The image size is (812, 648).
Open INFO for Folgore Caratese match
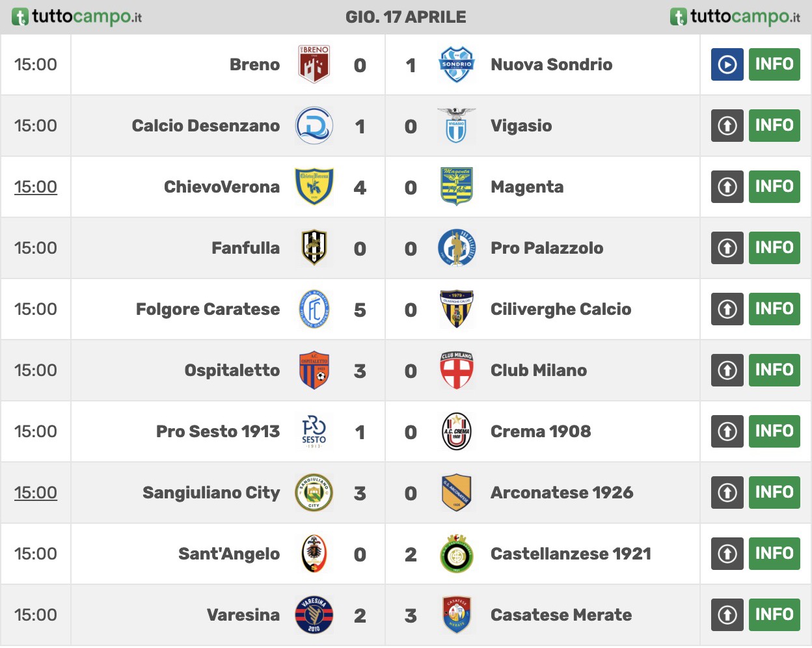[x=774, y=309]
